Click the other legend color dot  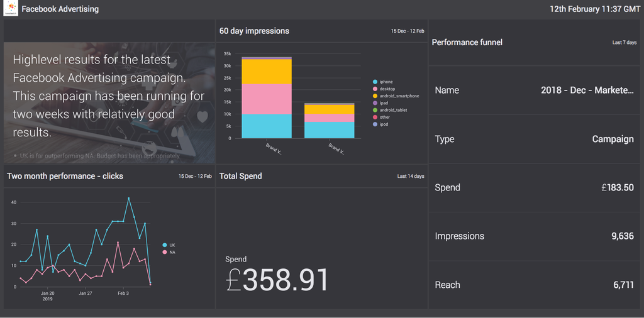click(x=375, y=117)
